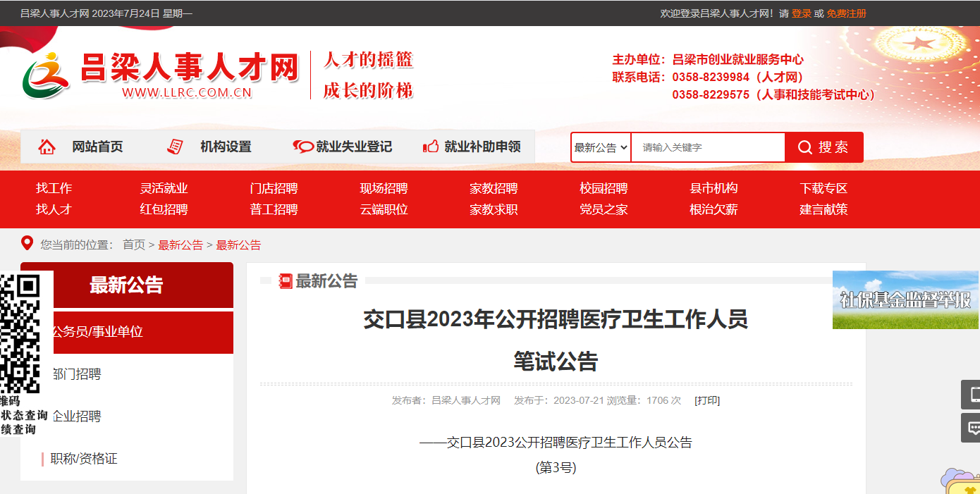The image size is (980, 494).
Task: Open the 门店招聘 link
Action: (274, 188)
